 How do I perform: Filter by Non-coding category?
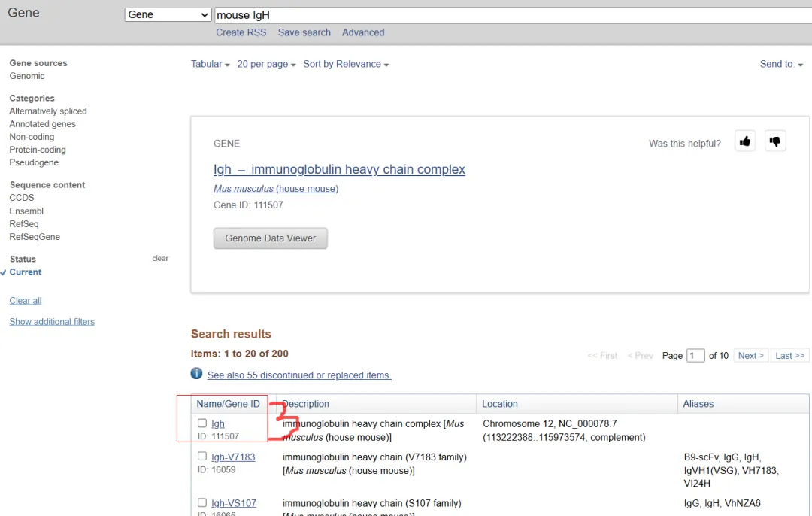[32, 137]
